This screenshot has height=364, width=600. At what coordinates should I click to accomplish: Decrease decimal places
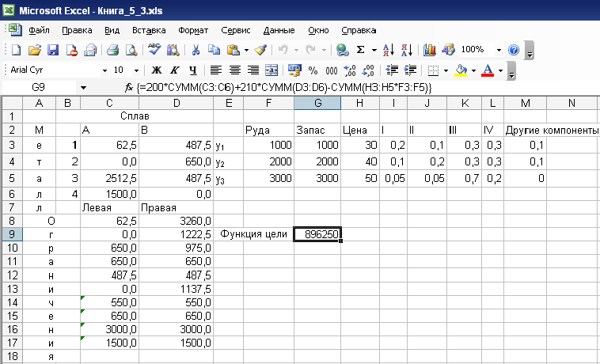(x=368, y=70)
